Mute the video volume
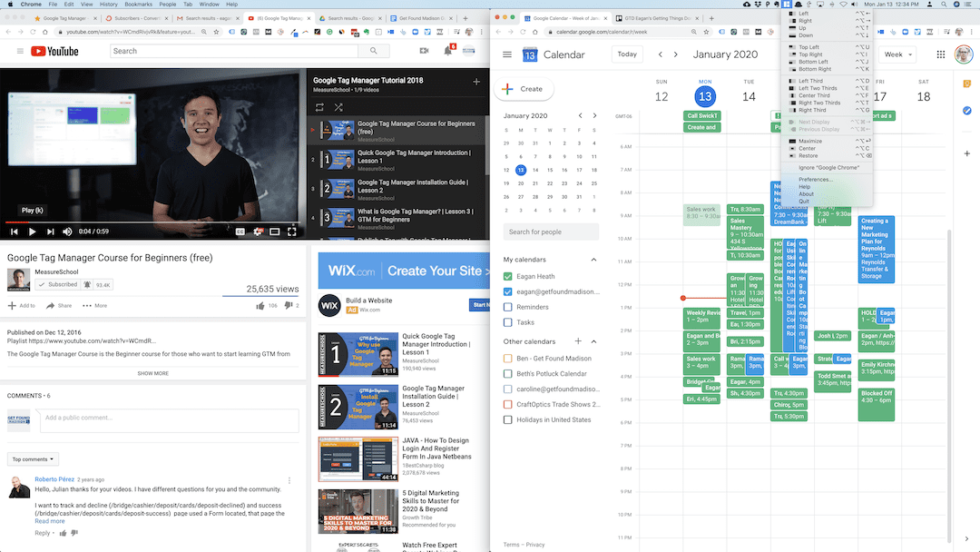 click(67, 232)
